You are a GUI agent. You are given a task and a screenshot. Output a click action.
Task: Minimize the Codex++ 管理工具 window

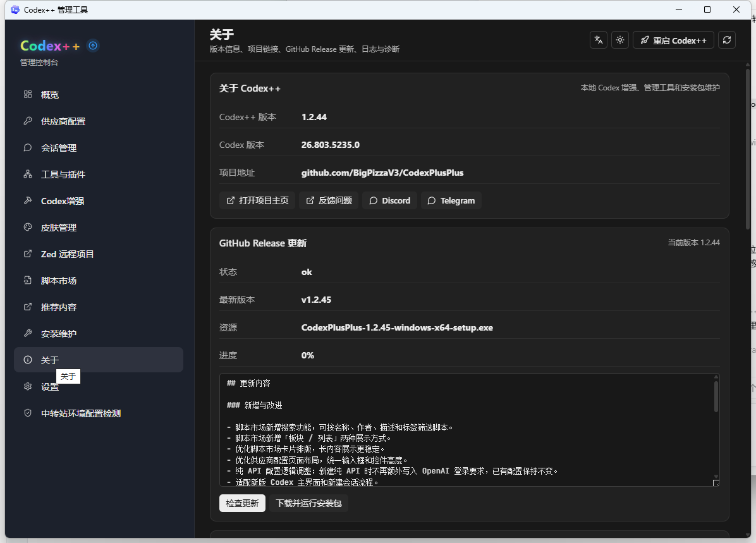tap(679, 9)
